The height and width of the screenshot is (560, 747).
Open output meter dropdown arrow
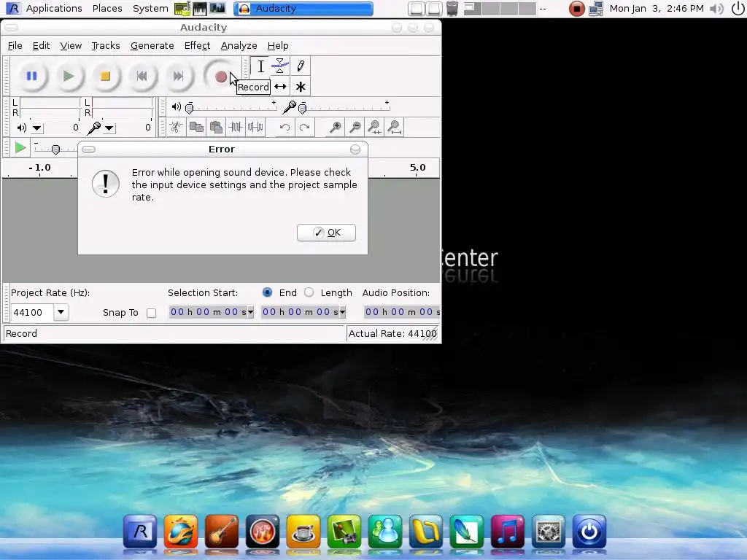[x=36, y=128]
